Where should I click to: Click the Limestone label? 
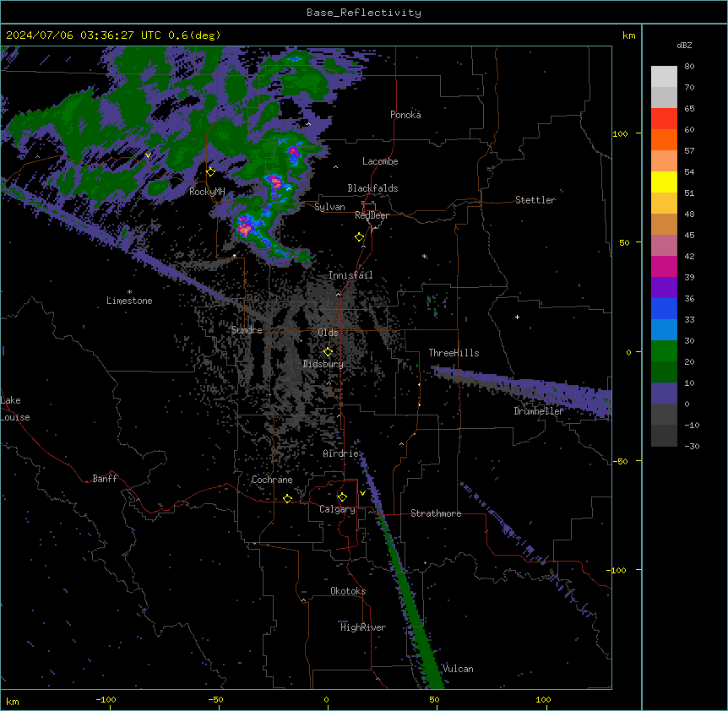[x=129, y=301]
